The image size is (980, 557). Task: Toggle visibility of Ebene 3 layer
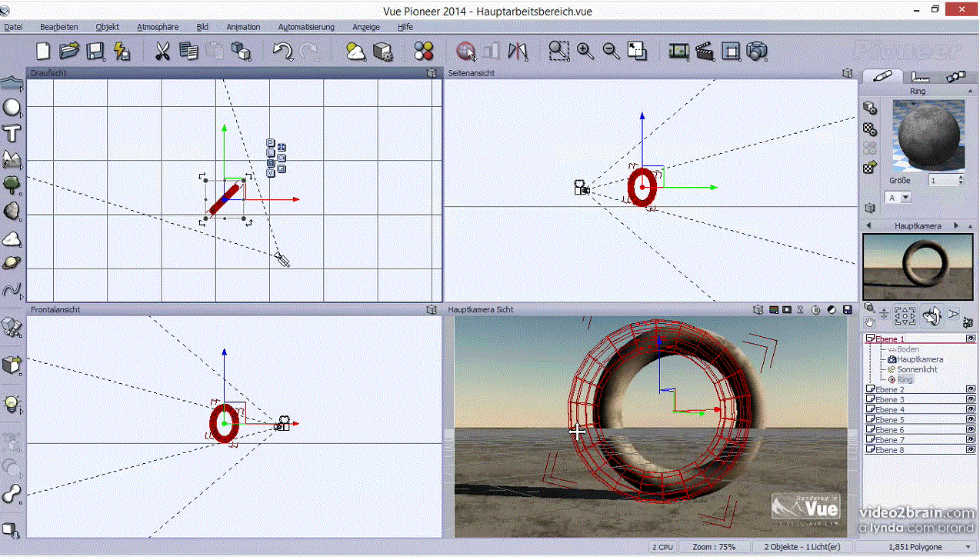tap(971, 399)
